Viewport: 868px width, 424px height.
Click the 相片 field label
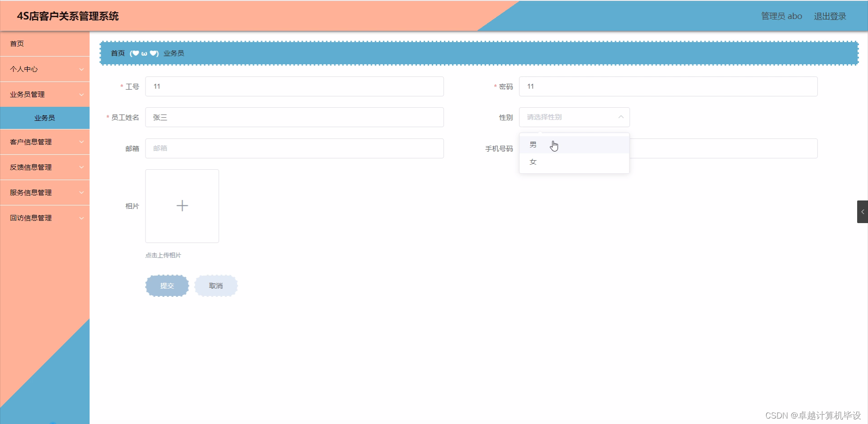pyautogui.click(x=132, y=206)
